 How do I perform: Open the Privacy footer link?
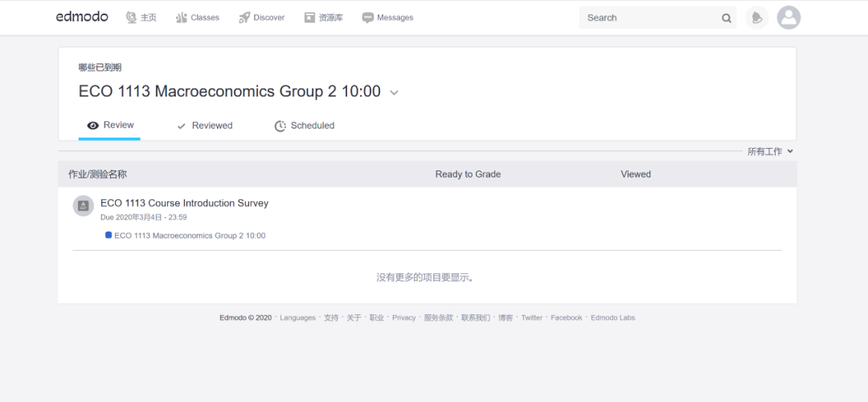404,318
